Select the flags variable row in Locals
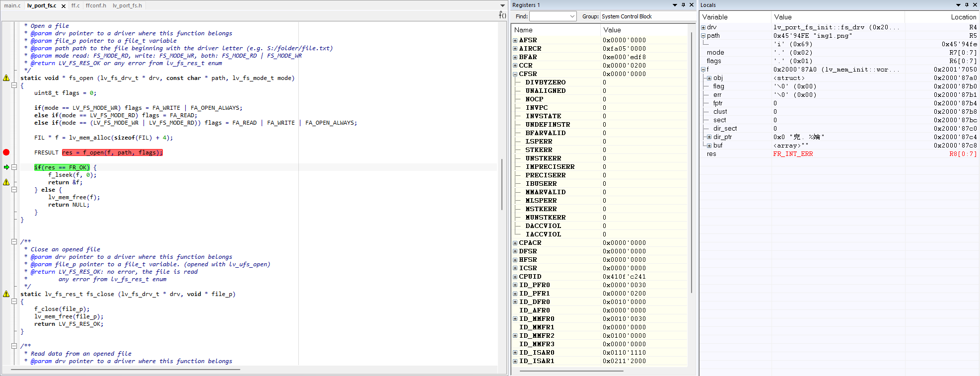 click(x=839, y=61)
